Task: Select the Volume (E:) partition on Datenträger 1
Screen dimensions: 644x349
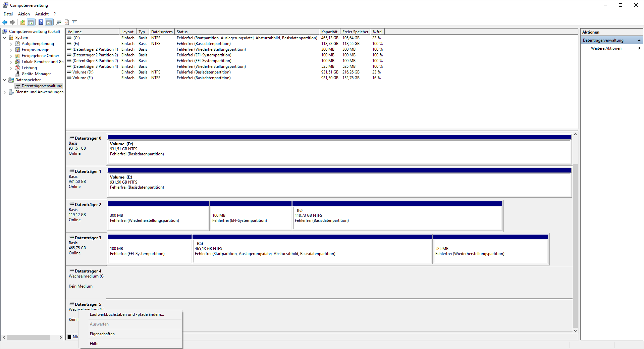Action: pyautogui.click(x=339, y=183)
